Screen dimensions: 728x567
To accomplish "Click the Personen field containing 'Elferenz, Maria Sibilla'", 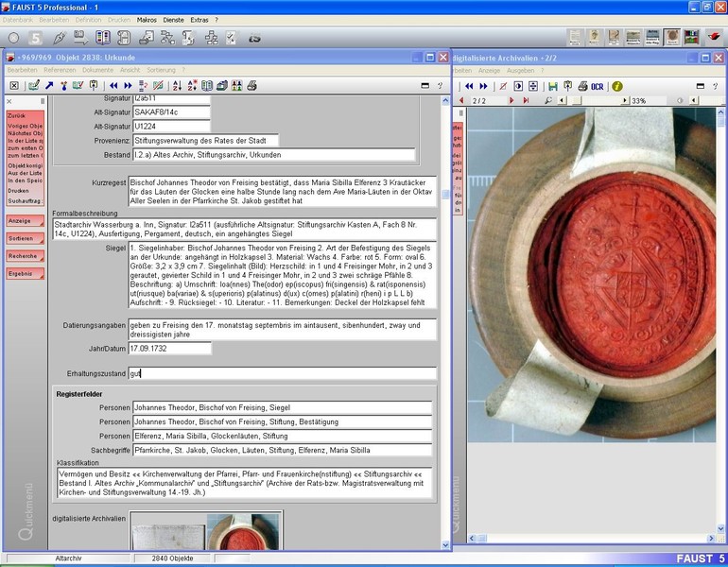I will click(x=283, y=437).
